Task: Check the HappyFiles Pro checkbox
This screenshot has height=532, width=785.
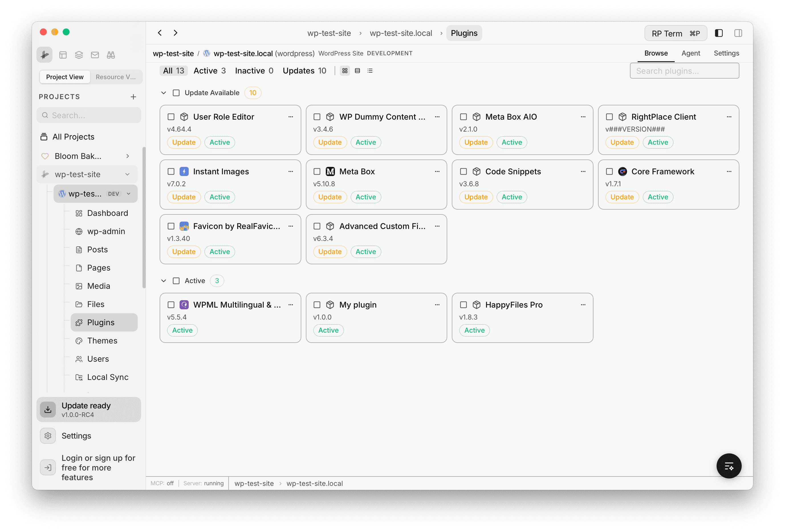Action: coord(463,304)
